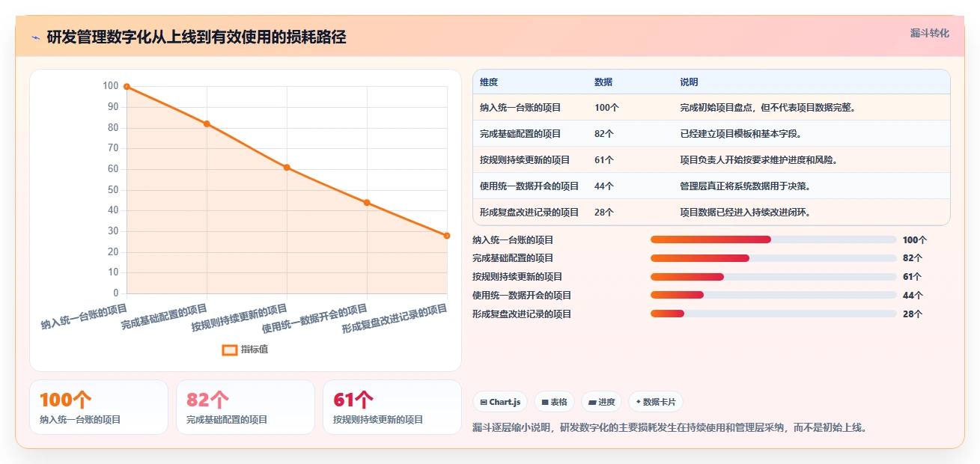Click the table cell reading 100个

tap(606, 108)
